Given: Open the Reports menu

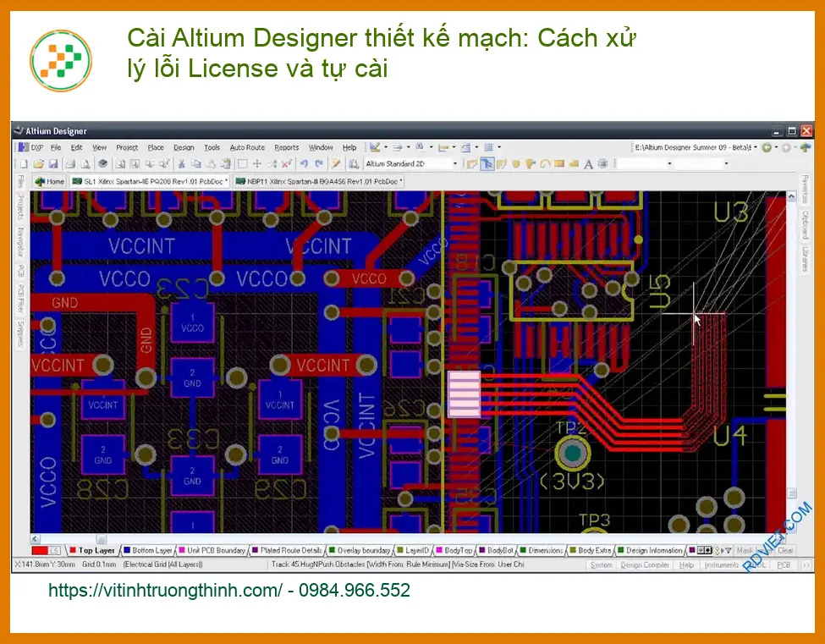Looking at the screenshot, I should click(x=287, y=148).
